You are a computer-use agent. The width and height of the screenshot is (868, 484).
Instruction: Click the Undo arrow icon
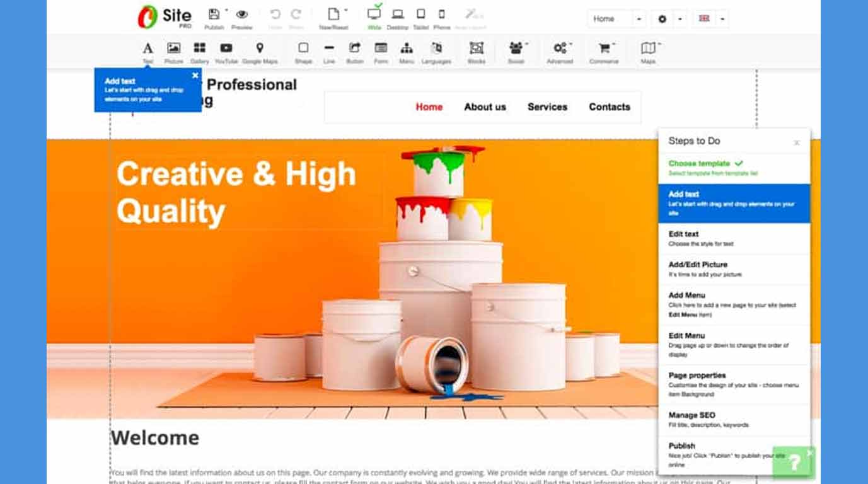[275, 14]
